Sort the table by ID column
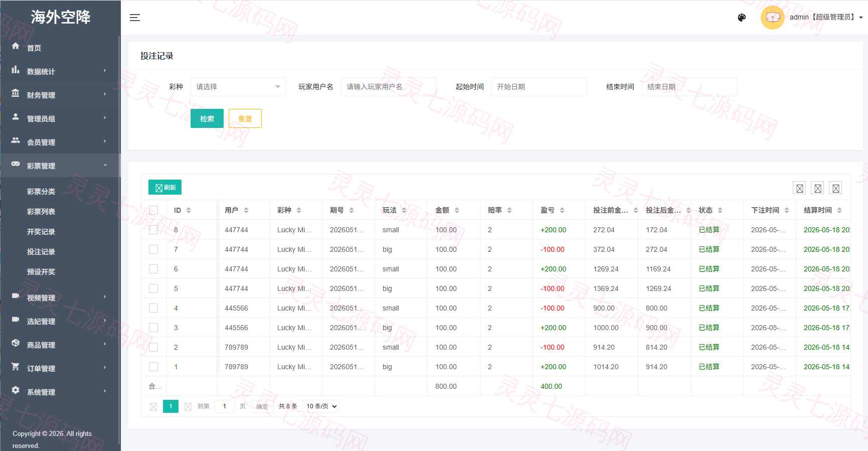Screen dimensions: 868x451 pos(189,210)
